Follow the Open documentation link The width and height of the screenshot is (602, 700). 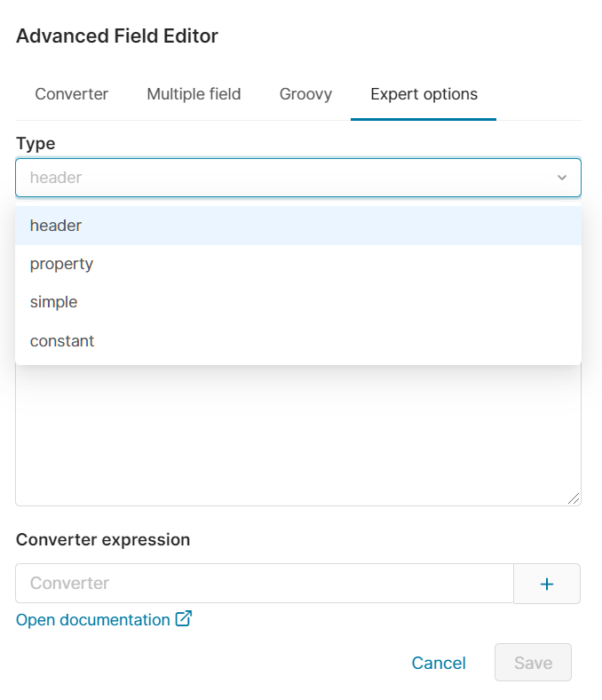coord(92,620)
